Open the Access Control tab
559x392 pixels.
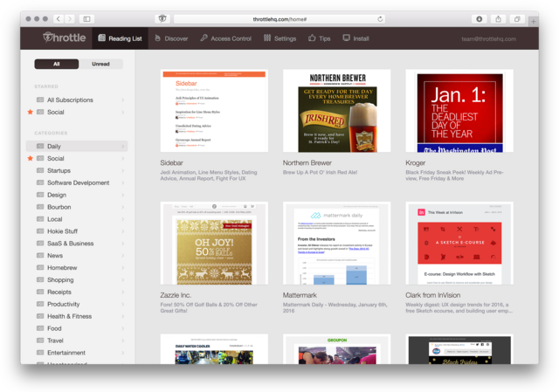pyautogui.click(x=226, y=38)
